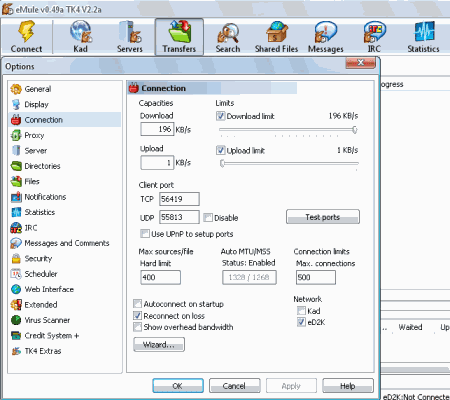
Task: Click the Hard limit sources field
Action: (x=161, y=277)
